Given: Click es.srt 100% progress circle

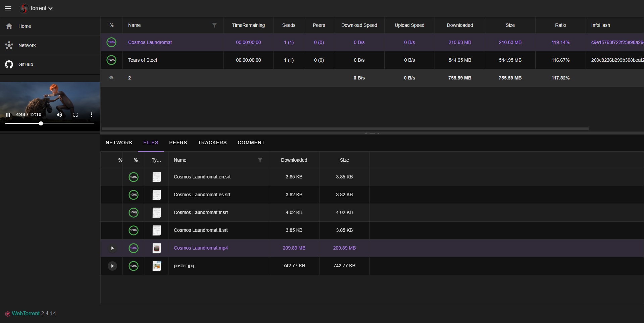Looking at the screenshot, I should [134, 195].
